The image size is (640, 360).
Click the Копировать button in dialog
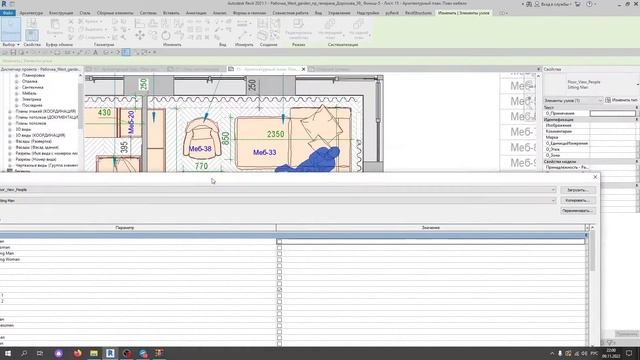[578, 200]
